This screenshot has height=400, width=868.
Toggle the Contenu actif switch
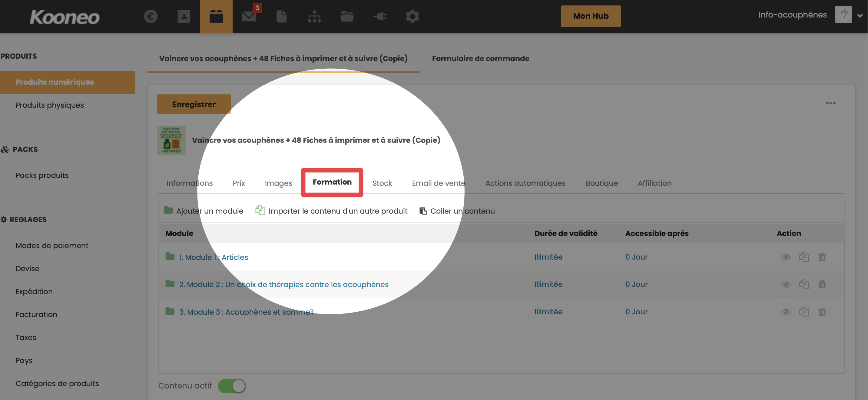coord(232,386)
